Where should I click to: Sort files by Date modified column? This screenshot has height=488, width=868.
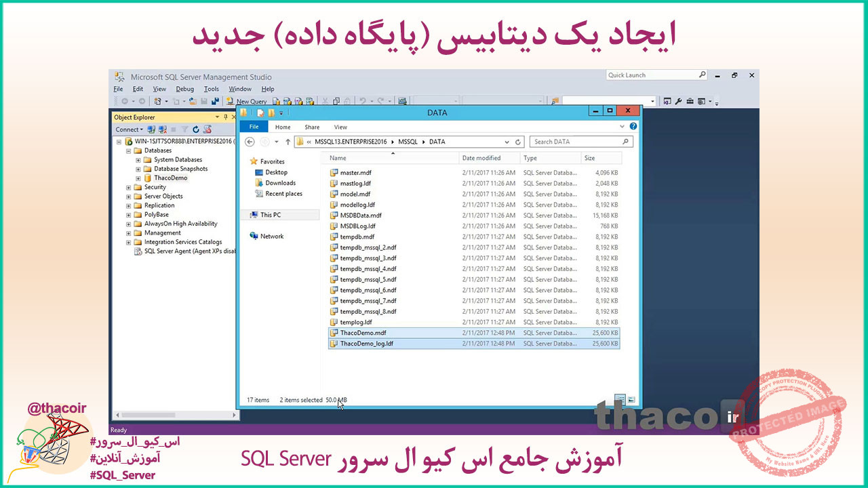coord(490,158)
